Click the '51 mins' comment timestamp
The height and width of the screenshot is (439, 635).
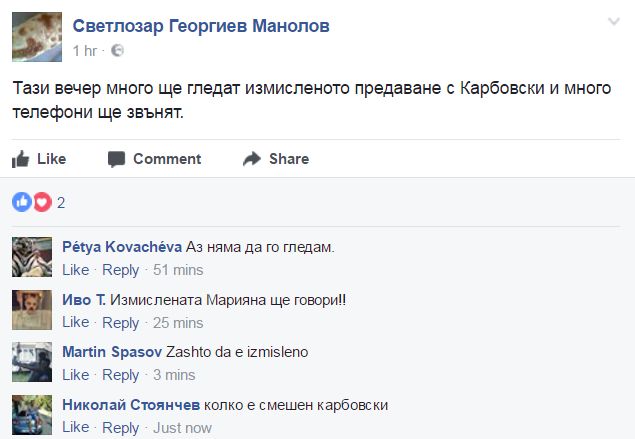180,270
